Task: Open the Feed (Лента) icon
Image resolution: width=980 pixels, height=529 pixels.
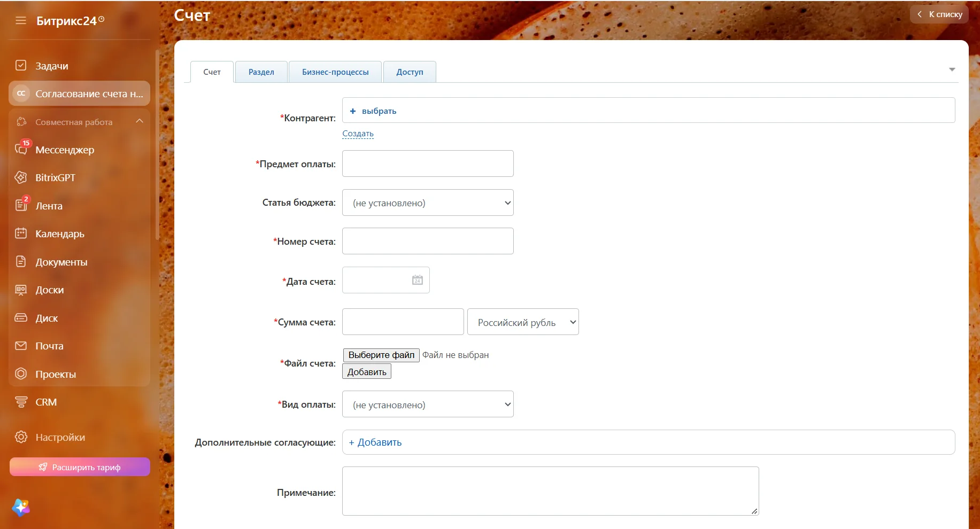Action: pos(21,205)
